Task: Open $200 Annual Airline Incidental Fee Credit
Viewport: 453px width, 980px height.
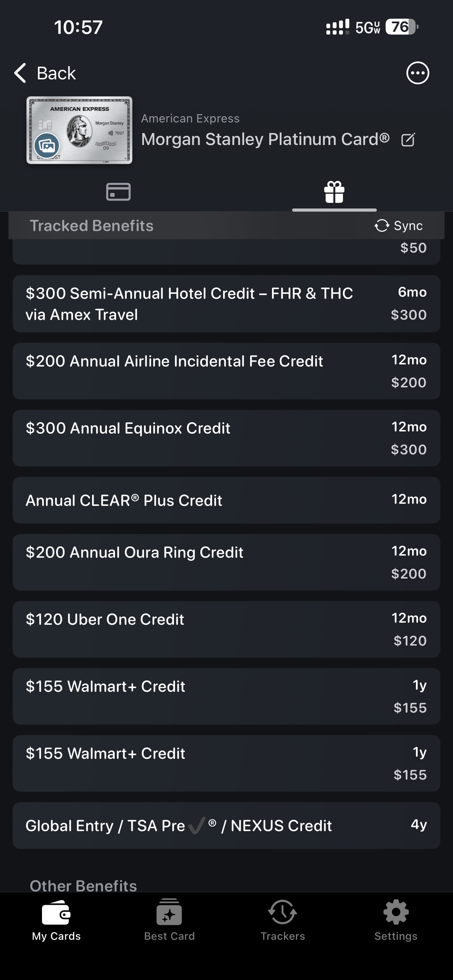Action: [x=226, y=371]
